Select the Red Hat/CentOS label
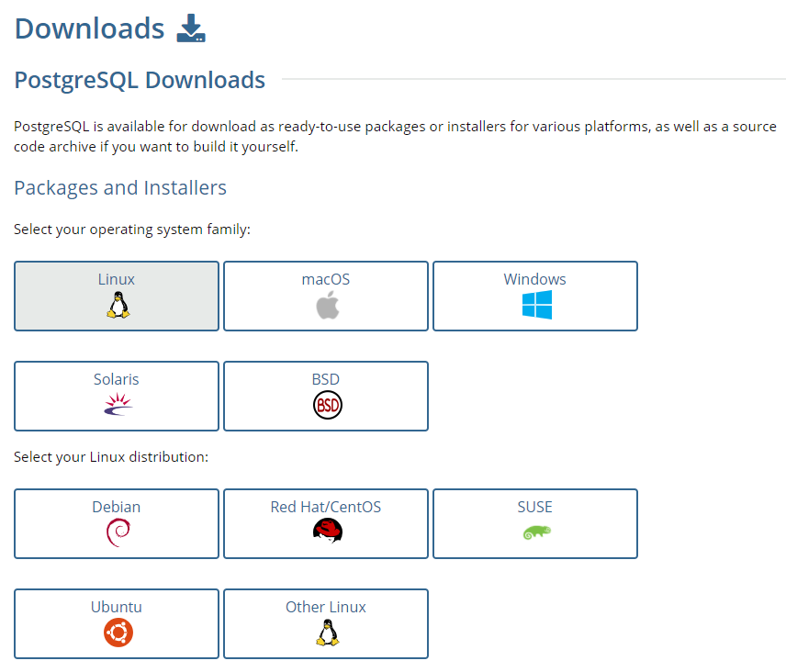Screen dimensions: 786x672 pyautogui.click(x=326, y=507)
